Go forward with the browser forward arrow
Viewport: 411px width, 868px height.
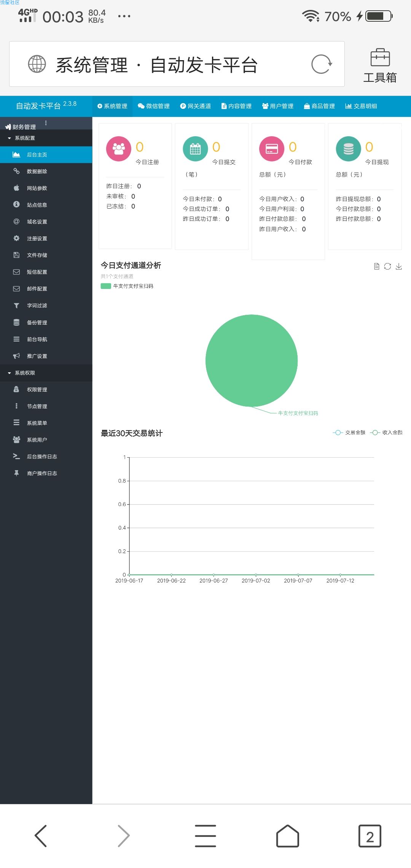123,836
